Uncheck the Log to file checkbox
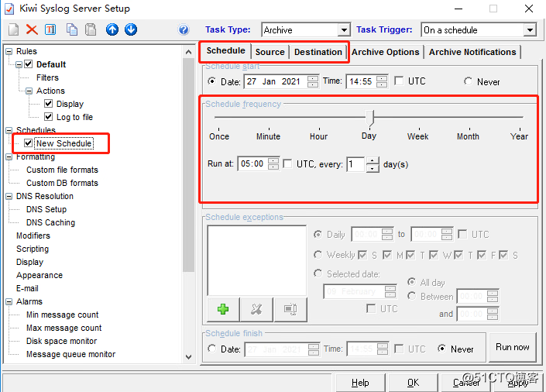The width and height of the screenshot is (546, 392). pyautogui.click(x=48, y=117)
